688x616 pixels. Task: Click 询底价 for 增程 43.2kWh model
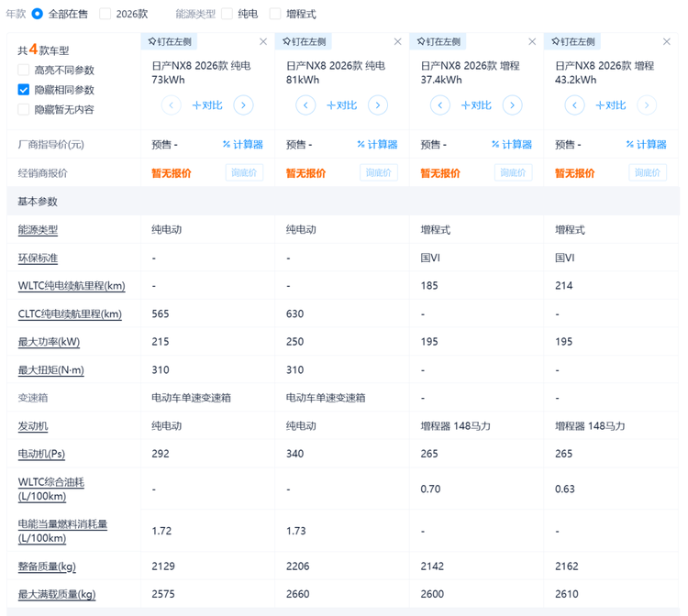pos(648,173)
